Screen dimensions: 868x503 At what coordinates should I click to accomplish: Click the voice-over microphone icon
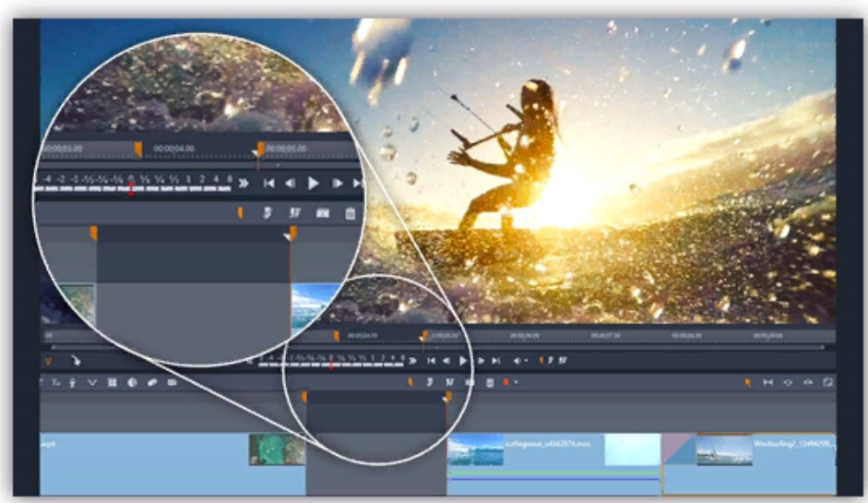point(72,382)
